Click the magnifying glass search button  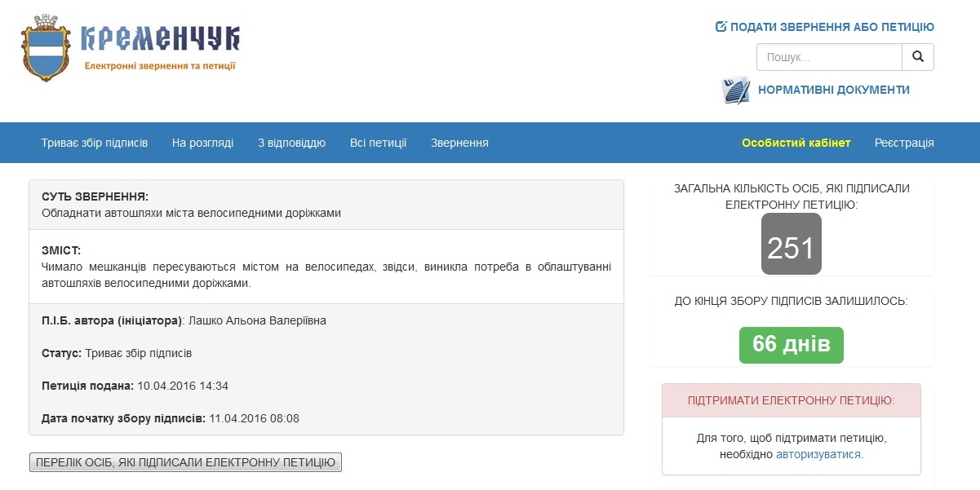(917, 57)
